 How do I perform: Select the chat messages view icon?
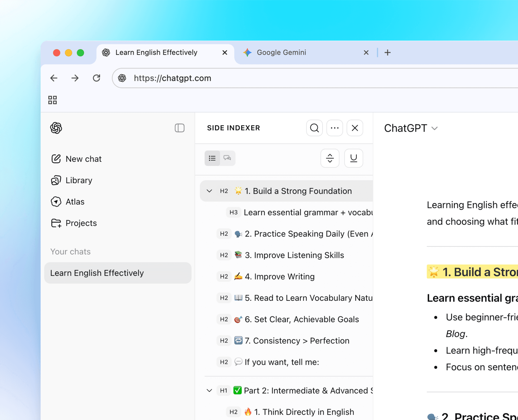pyautogui.click(x=227, y=158)
